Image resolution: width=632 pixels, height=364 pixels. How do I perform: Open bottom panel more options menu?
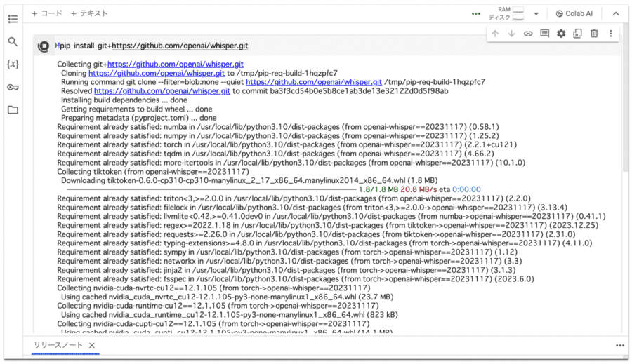tap(620, 346)
